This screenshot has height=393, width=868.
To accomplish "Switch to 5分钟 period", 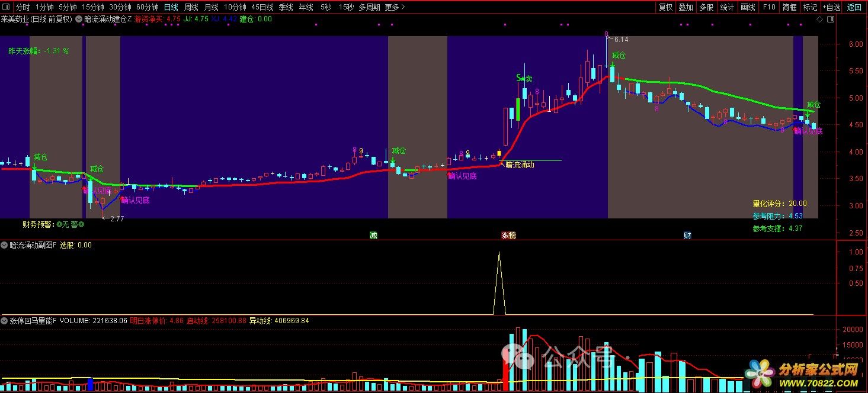I will pos(68,7).
